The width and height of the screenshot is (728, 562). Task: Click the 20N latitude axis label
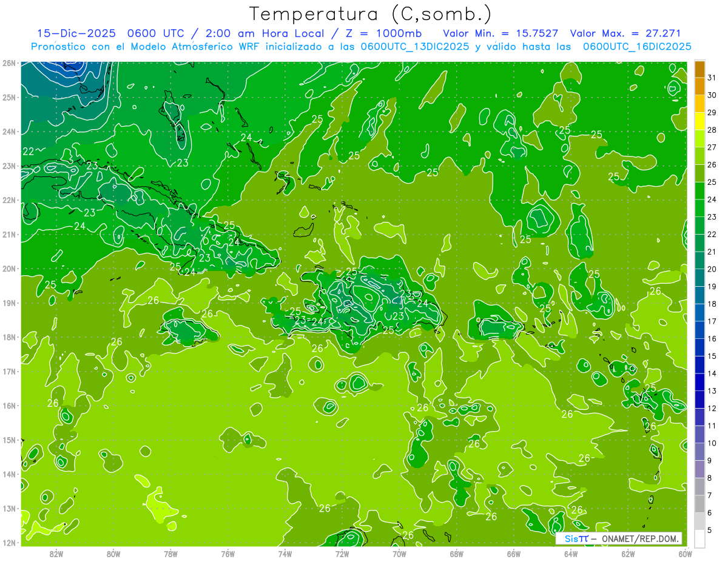pos(9,269)
